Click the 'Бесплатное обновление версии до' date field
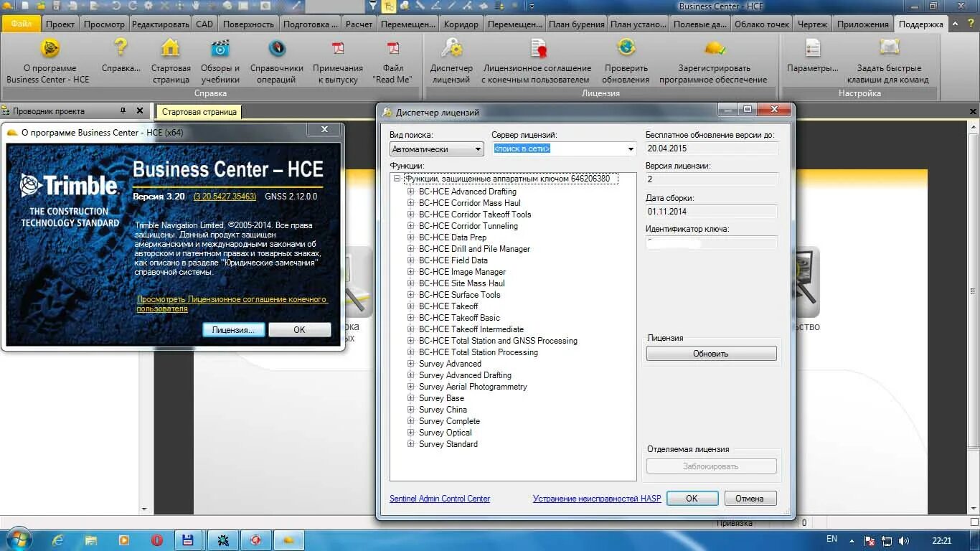 pos(712,149)
